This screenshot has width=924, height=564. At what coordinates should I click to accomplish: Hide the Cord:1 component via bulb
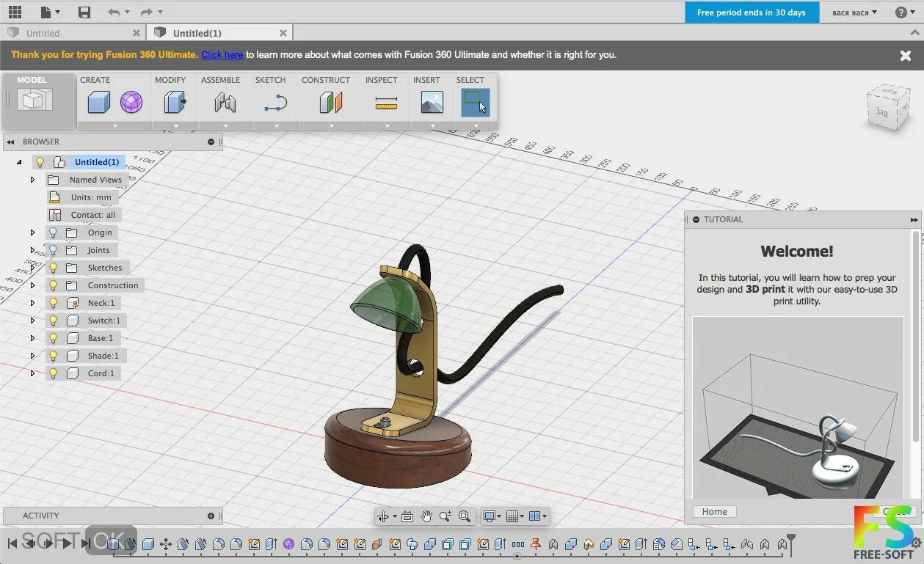pyautogui.click(x=53, y=373)
